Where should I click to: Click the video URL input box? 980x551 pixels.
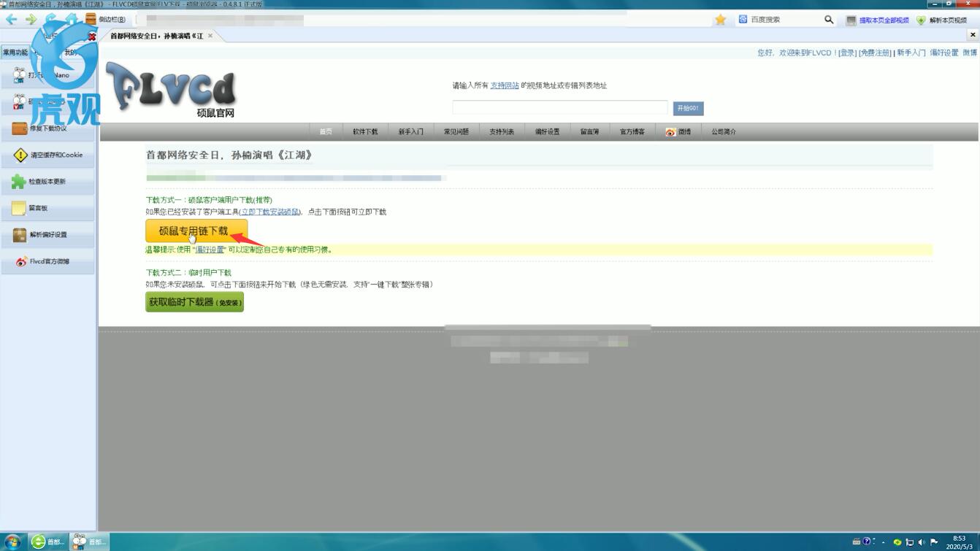coord(560,108)
